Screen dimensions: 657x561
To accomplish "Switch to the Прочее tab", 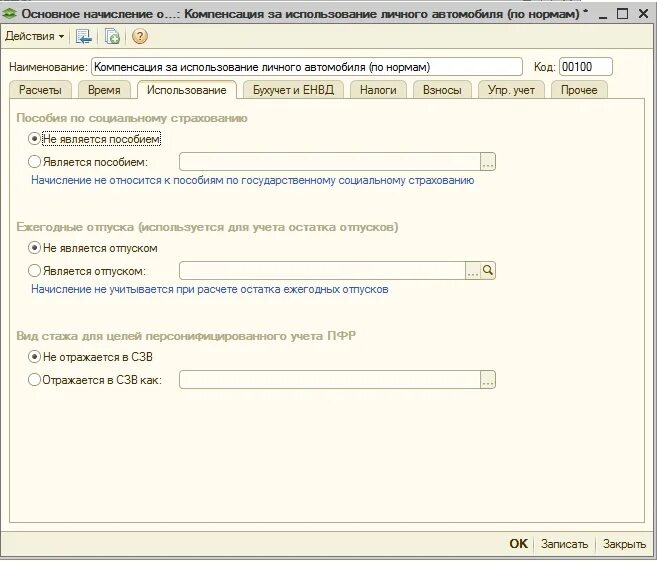I will click(579, 90).
